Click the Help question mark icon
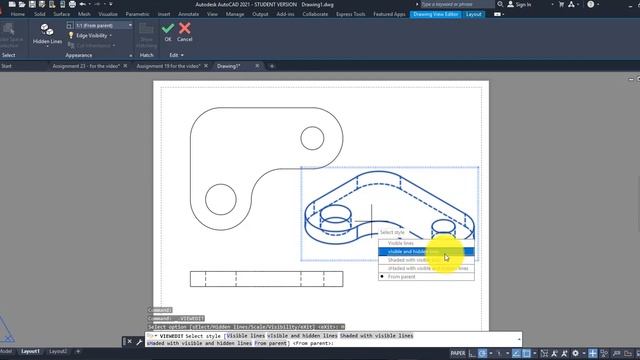This screenshot has width=640, height=360. (591, 4)
